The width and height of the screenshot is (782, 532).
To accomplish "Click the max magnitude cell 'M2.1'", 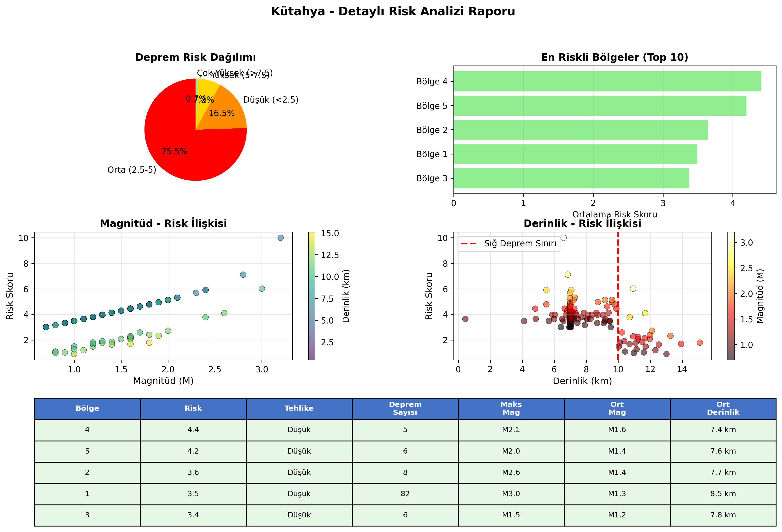I will pyautogui.click(x=511, y=430).
